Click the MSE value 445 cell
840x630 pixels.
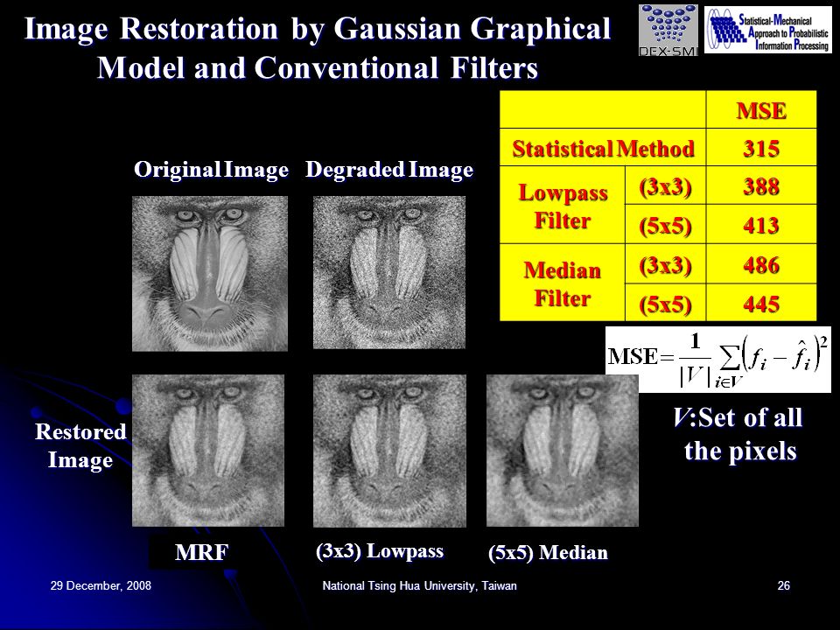coord(761,304)
